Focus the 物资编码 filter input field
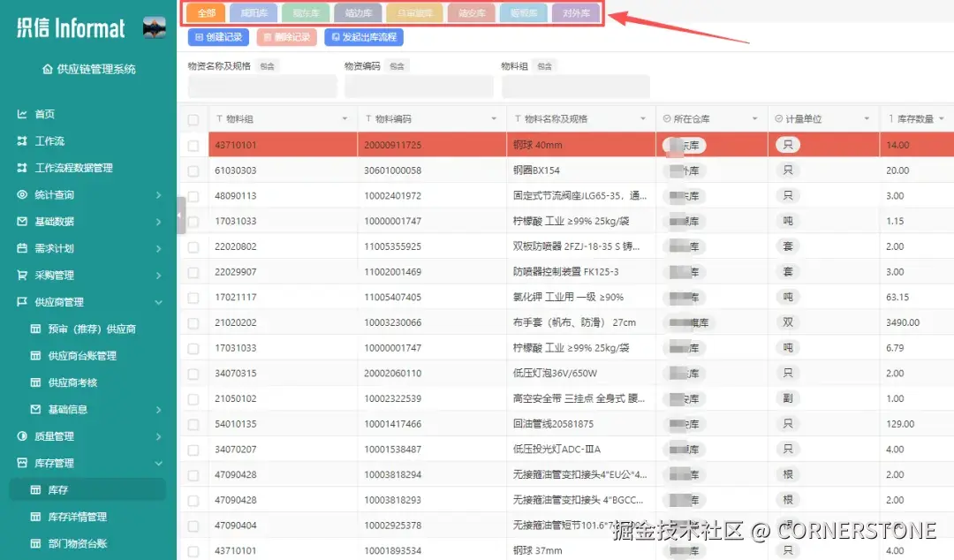Viewport: 954px width, 560px height. 419,87
